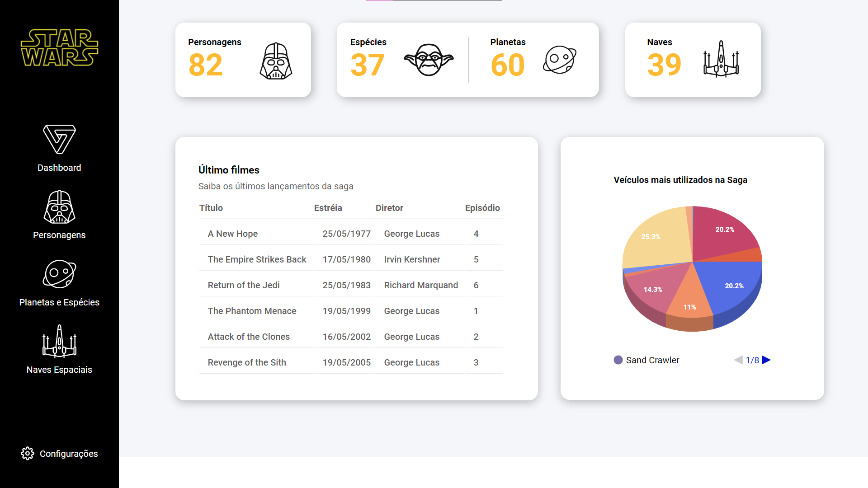
Task: Click director Richard Marquand
Action: tap(421, 285)
